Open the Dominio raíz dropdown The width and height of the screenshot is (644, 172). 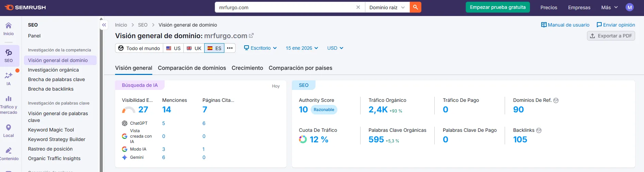387,7
